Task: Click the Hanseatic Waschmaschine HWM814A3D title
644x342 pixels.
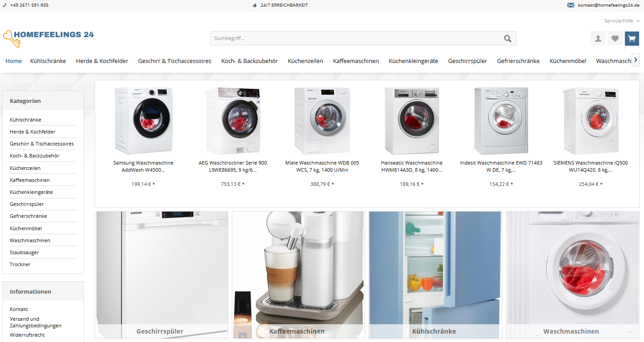Action: (x=412, y=166)
